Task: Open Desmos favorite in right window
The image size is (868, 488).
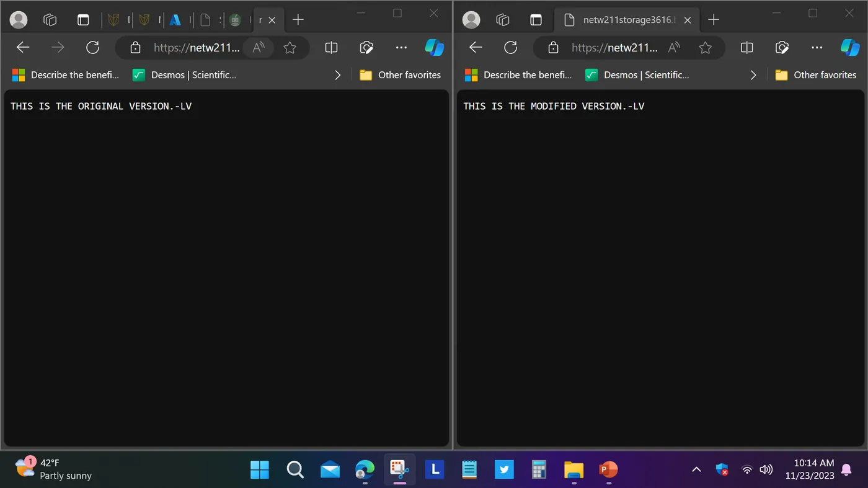Action: point(637,75)
